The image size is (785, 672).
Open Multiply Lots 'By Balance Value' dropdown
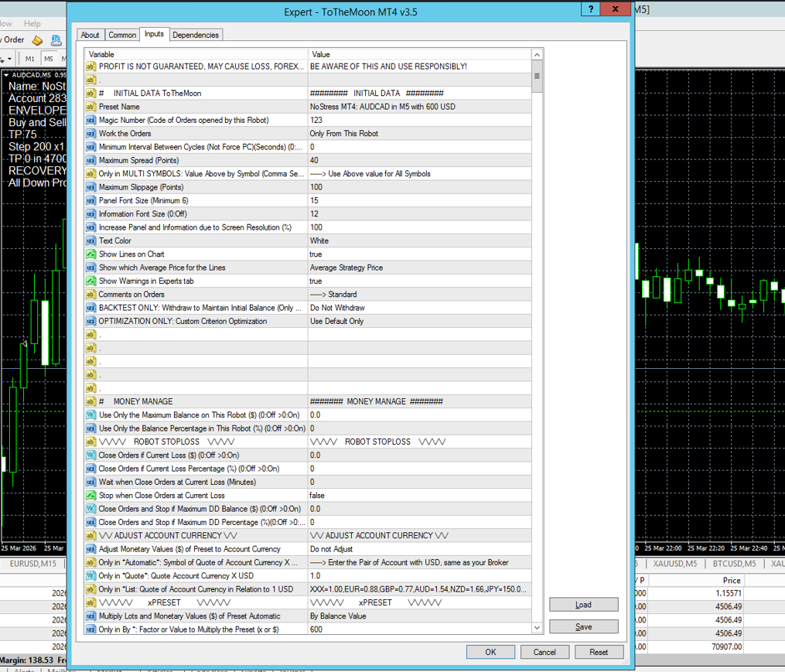[419, 616]
